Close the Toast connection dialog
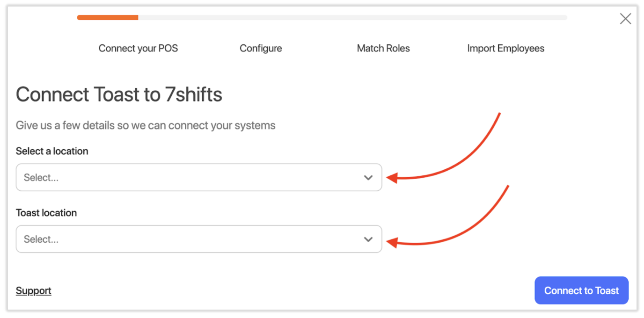The image size is (644, 318). coord(625,19)
